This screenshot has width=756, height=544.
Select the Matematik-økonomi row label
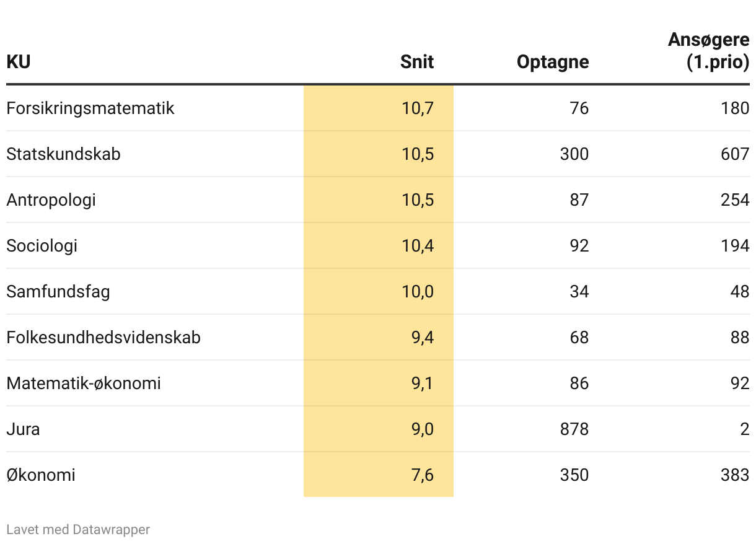pyautogui.click(x=84, y=384)
